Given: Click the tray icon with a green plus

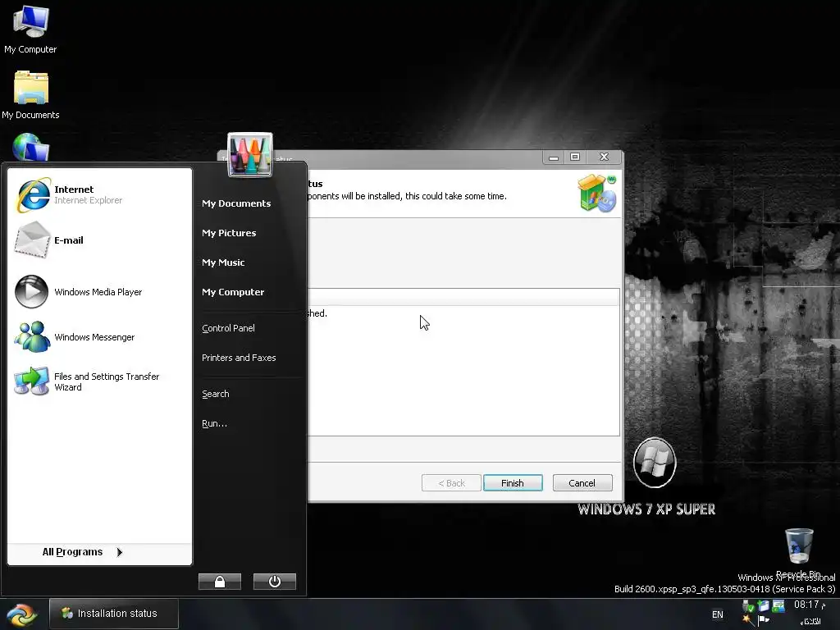Looking at the screenshot, I should coord(764,606).
